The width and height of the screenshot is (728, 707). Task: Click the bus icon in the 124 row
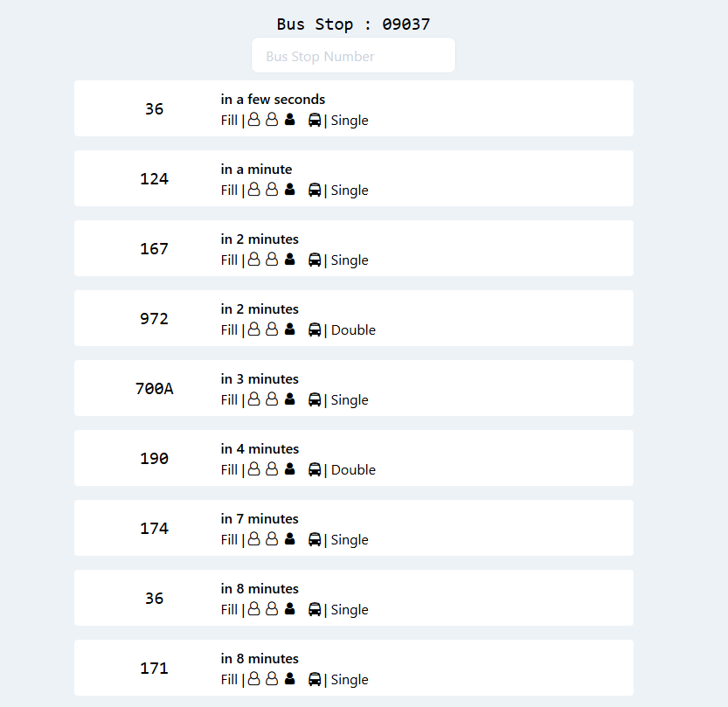tap(315, 190)
